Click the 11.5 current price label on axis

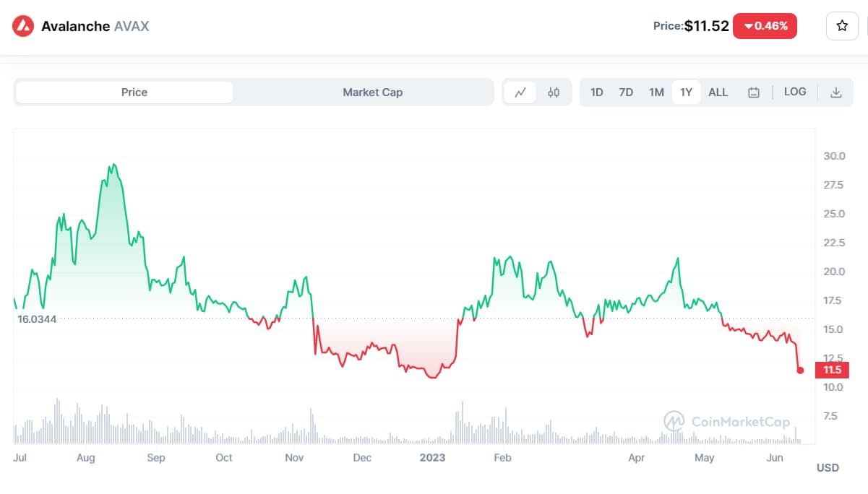pos(832,370)
